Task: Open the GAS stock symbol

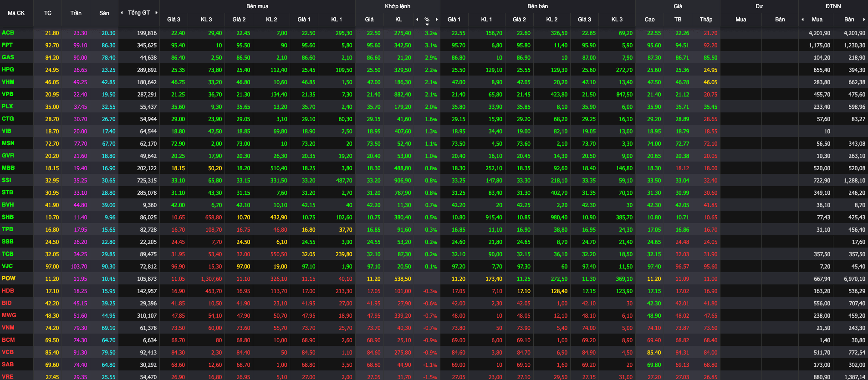Action: tap(8, 57)
